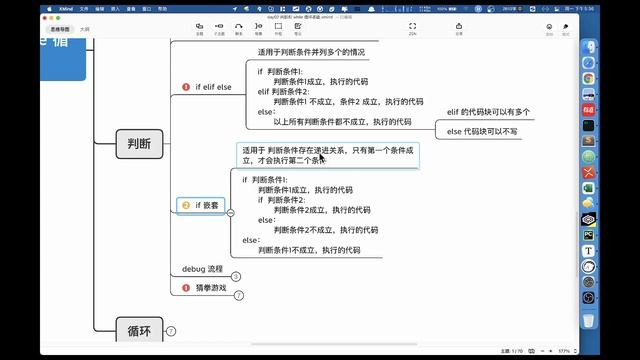Expand the debug 流程 branch showing 3 children
The width and height of the screenshot is (640, 360).
pyautogui.click(x=236, y=276)
